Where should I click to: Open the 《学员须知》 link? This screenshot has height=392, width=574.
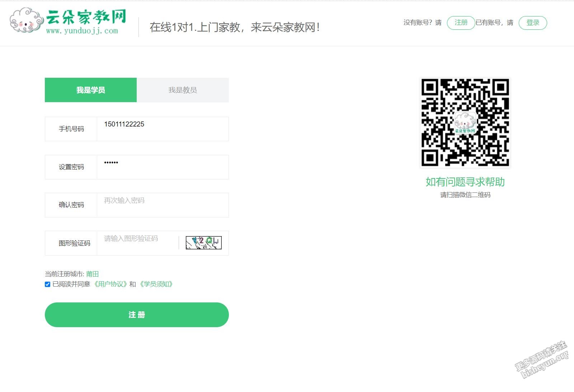(156, 284)
